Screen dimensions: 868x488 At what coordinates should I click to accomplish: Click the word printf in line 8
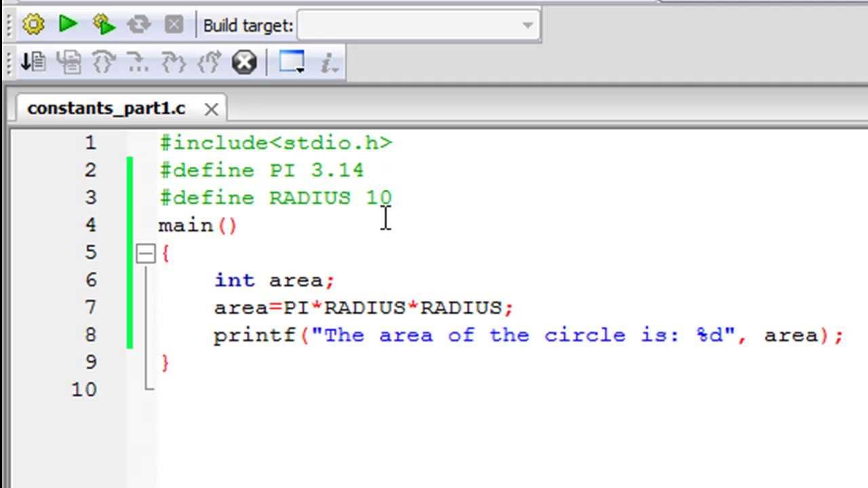[254, 335]
